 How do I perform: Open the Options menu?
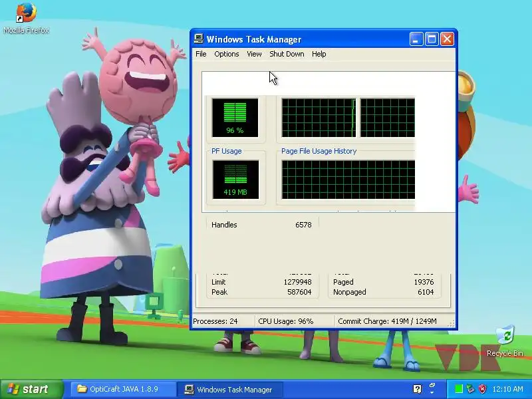(227, 54)
